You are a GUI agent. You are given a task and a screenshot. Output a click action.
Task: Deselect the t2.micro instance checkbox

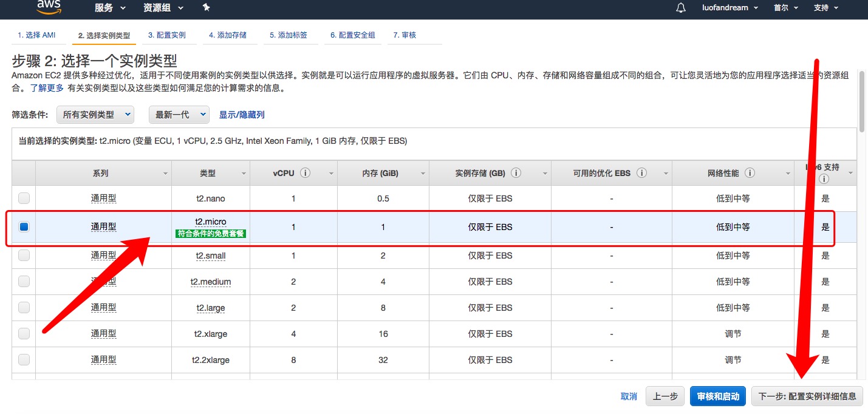(24, 226)
